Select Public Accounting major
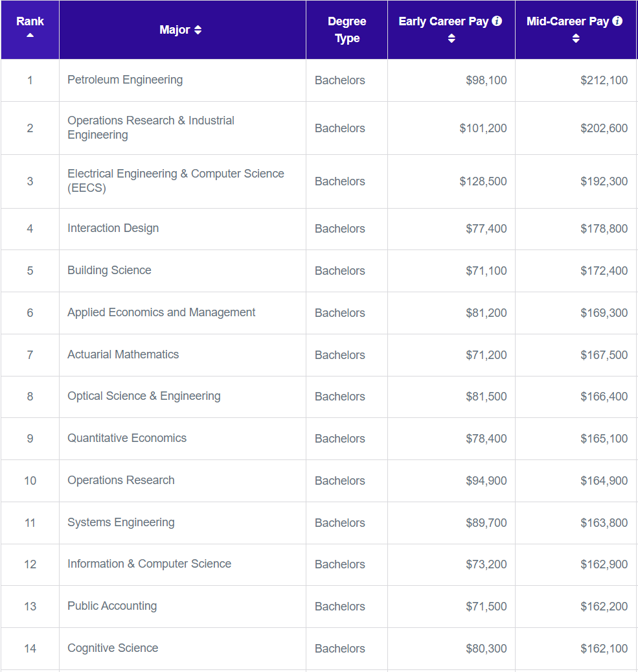The image size is (638, 672). coord(112,606)
